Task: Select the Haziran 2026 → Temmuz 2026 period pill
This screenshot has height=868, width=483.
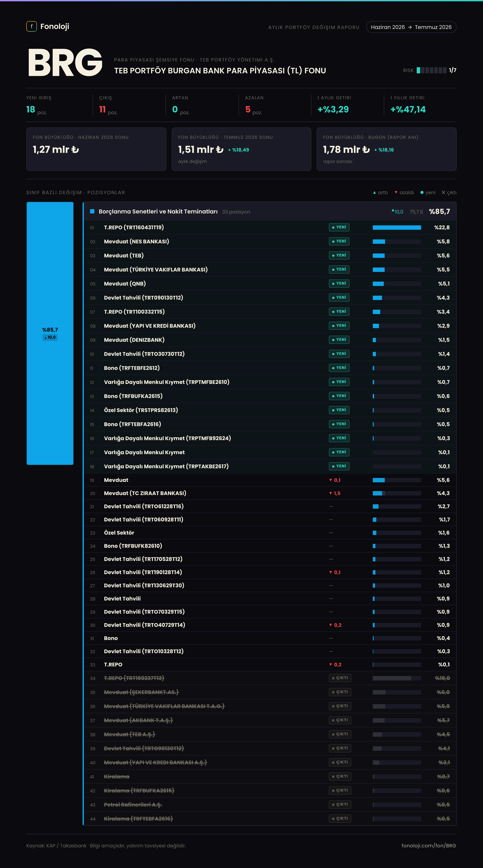Action: (x=411, y=27)
